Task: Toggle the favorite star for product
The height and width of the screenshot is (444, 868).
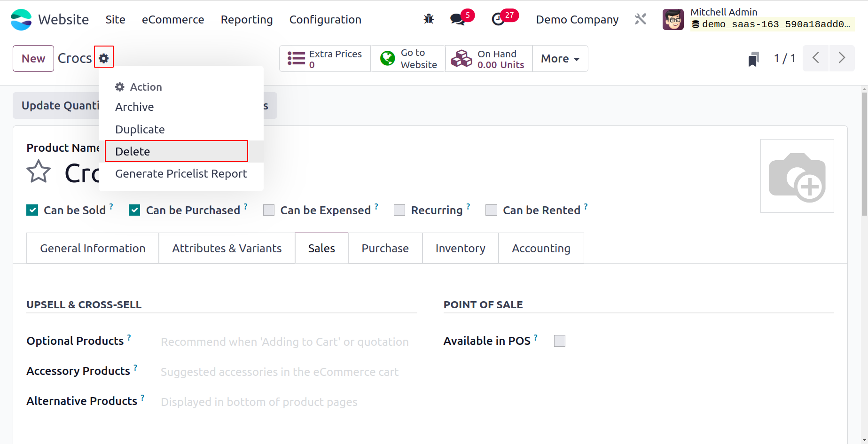Action: pyautogui.click(x=39, y=171)
